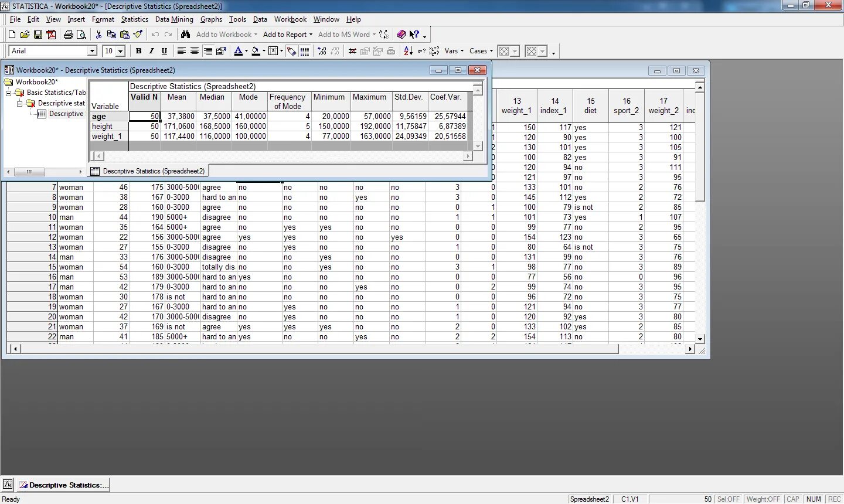Open the Help menu

353,19
